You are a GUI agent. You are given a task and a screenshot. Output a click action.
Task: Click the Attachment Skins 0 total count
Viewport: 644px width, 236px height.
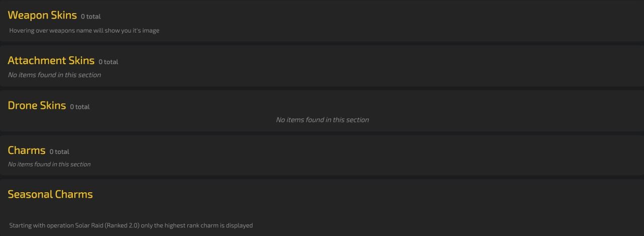(x=108, y=62)
